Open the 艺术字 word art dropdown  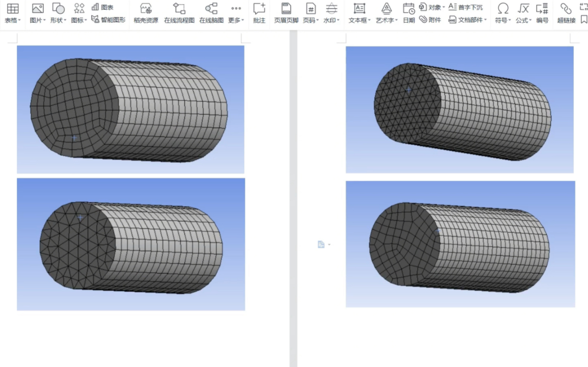tap(387, 20)
